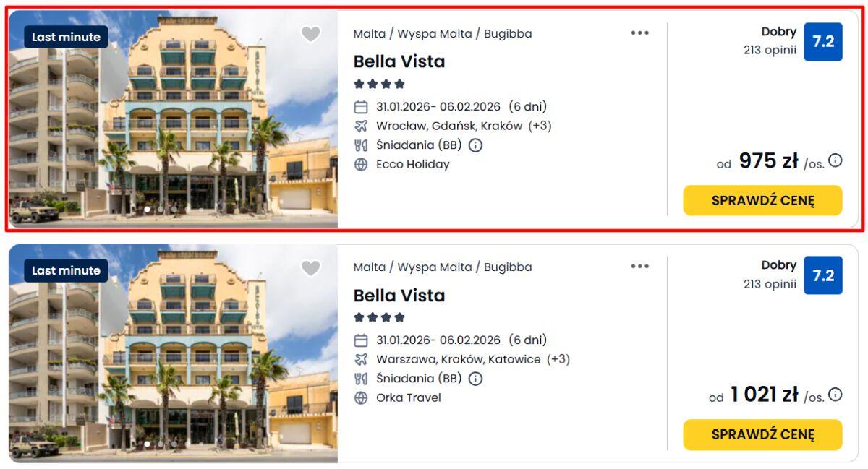
Task: Favorite the Orka Travel Bella Vista offer
Action: (x=310, y=268)
